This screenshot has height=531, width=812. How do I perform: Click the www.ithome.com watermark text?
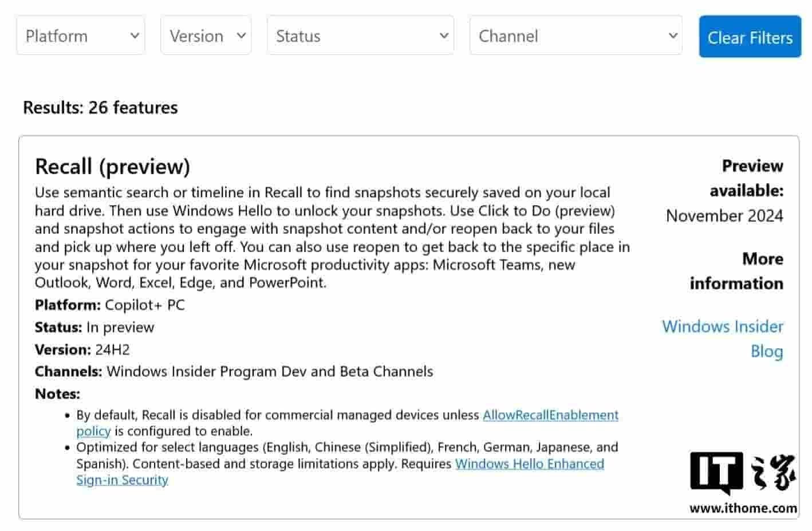pos(743,508)
